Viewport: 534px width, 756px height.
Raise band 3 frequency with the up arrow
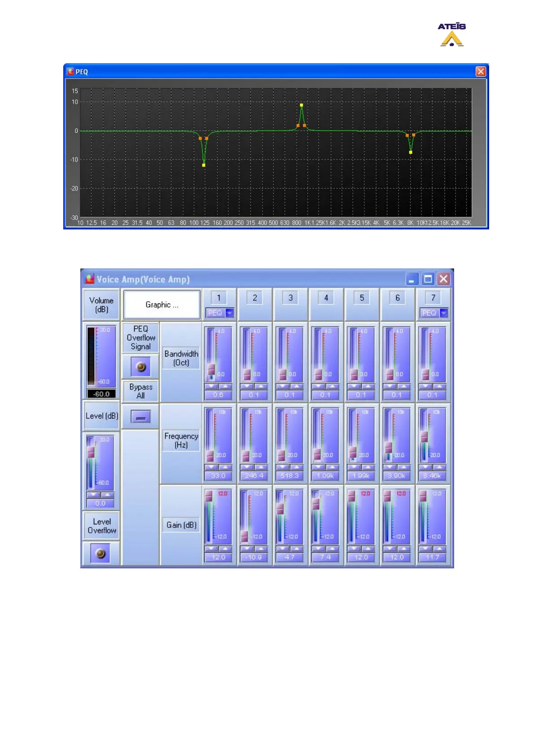tap(296, 467)
